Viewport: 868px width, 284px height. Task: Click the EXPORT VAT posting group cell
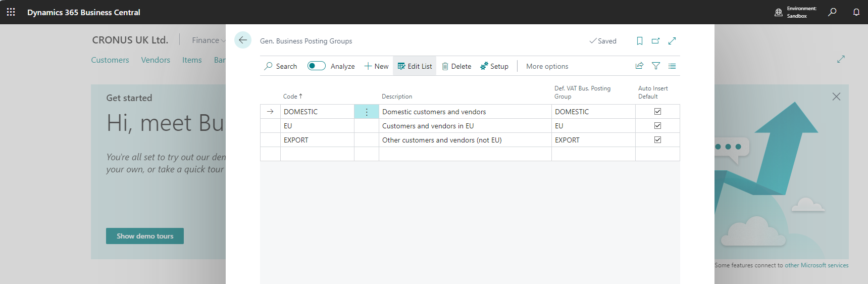tap(593, 140)
